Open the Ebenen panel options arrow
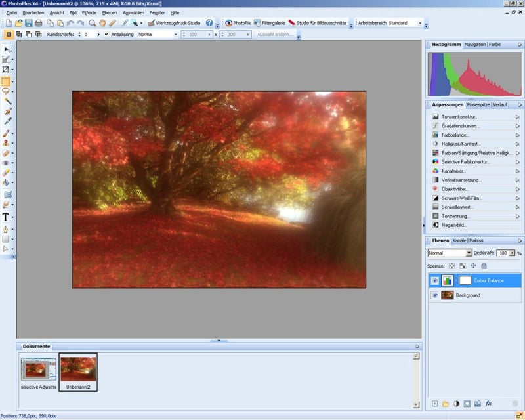Image resolution: width=525 pixels, height=420 pixels. (520, 240)
